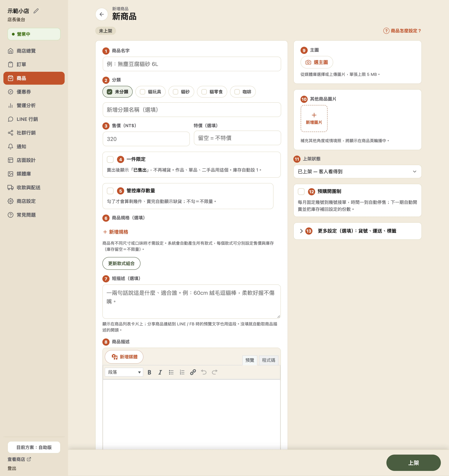Open 通知 in the sidebar
Image resolution: width=449 pixels, height=476 pixels.
pos(34,147)
